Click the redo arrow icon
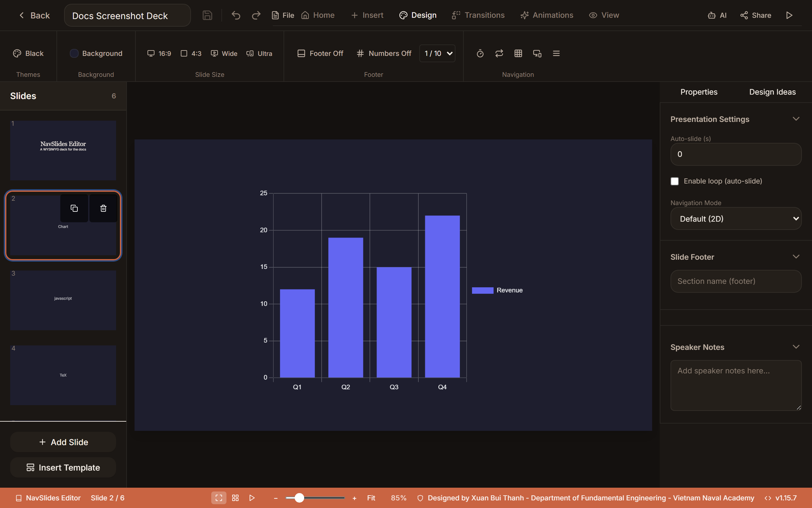The height and width of the screenshot is (508, 812). coord(256,16)
